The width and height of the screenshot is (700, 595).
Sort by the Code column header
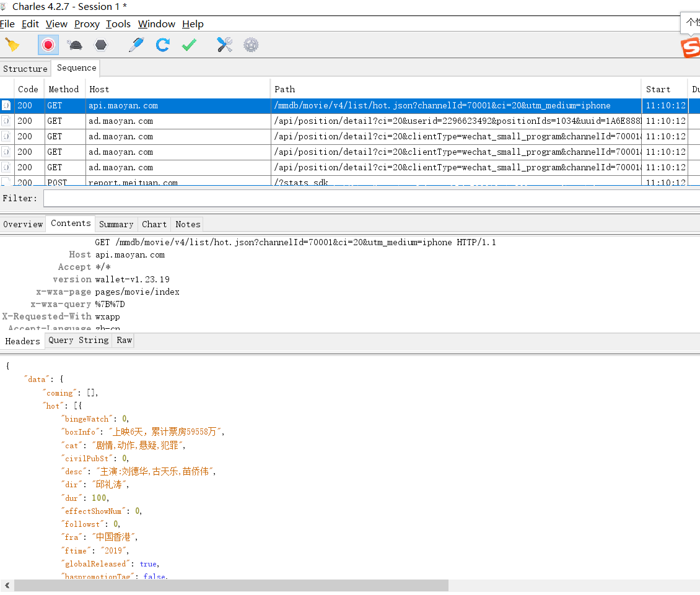tap(28, 89)
